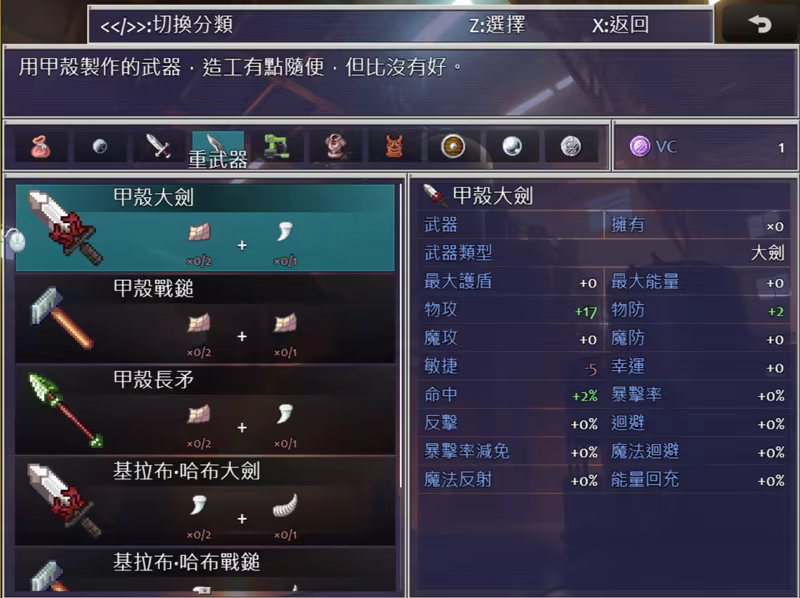Switch to the sword light weapons category
Screen dimensions: 800x598
(x=159, y=147)
